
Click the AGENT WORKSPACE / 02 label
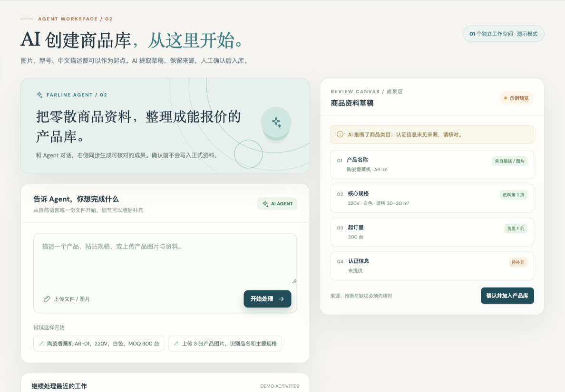coord(75,19)
